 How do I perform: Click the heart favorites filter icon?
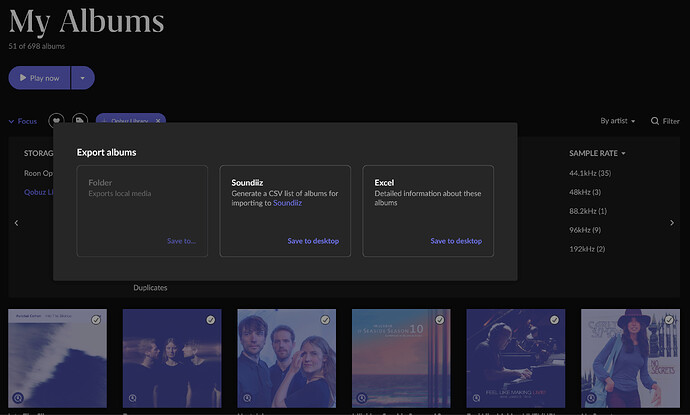tap(56, 120)
